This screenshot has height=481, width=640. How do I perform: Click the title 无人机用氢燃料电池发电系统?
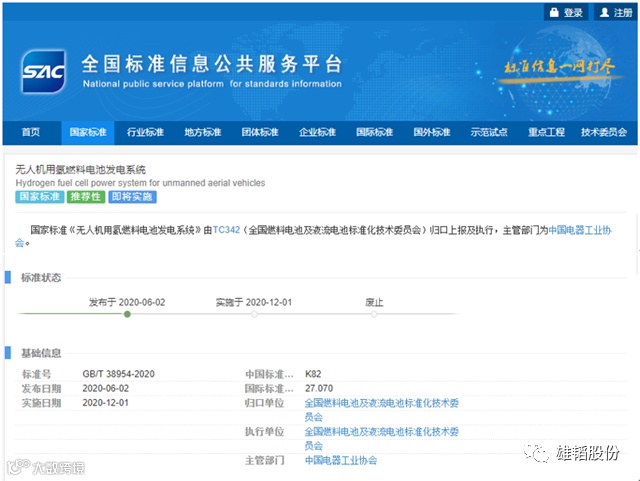80,169
